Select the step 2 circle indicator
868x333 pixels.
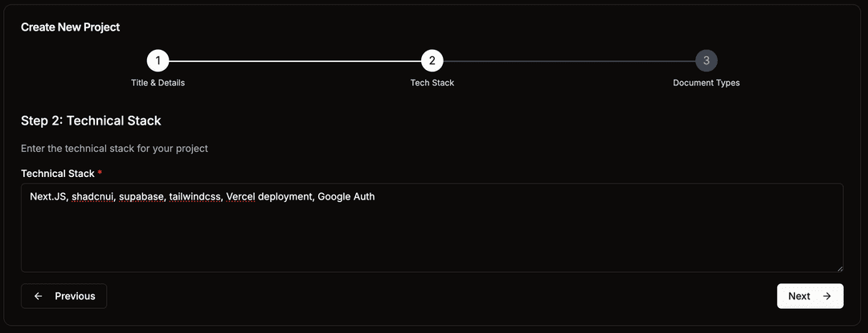[x=432, y=60]
